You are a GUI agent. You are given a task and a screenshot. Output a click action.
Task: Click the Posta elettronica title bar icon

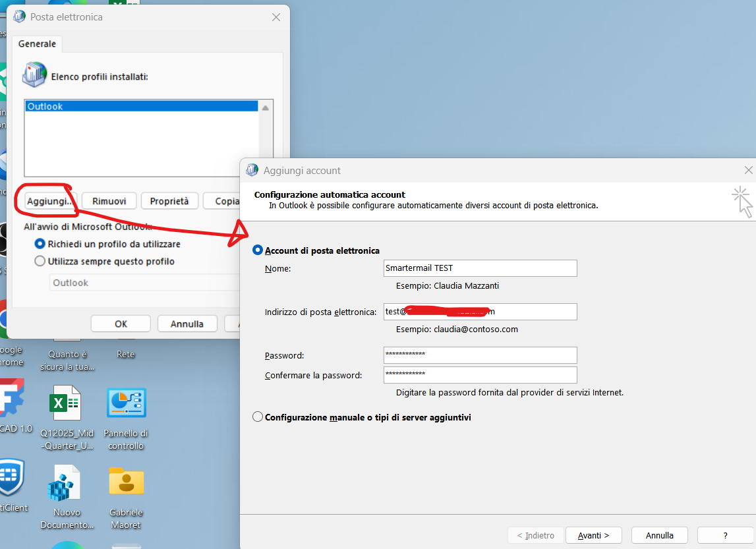(x=19, y=16)
